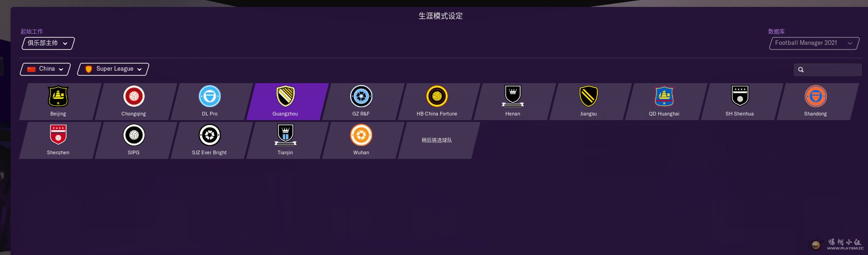Click the 生涯模式设定 title text
868x255 pixels.
[441, 16]
